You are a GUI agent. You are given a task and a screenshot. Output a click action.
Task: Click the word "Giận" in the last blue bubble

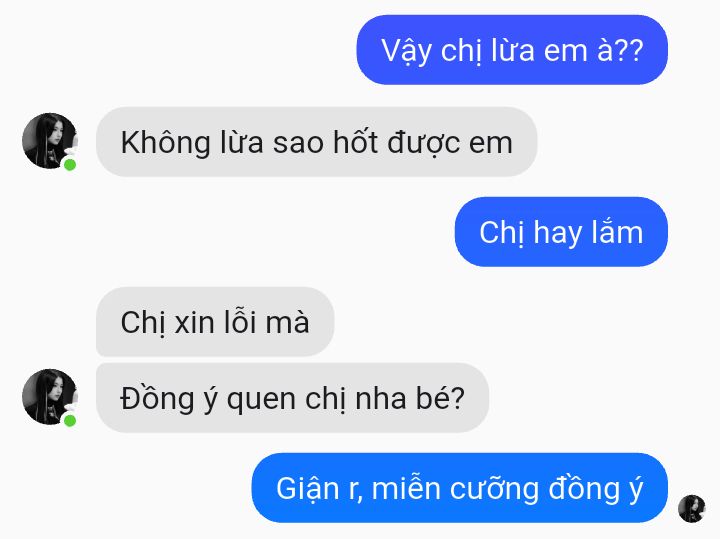[307, 489]
